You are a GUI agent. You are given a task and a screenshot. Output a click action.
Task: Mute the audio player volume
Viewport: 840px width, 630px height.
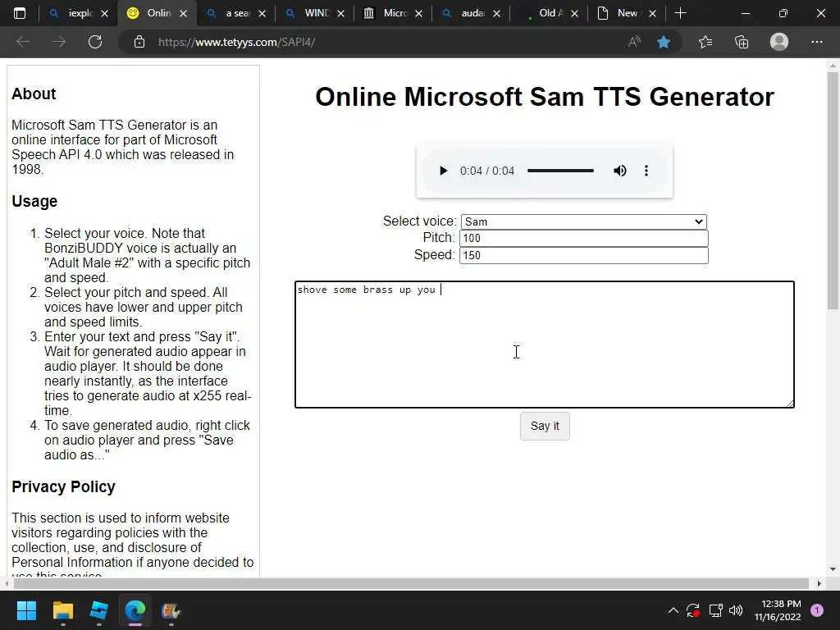620,171
